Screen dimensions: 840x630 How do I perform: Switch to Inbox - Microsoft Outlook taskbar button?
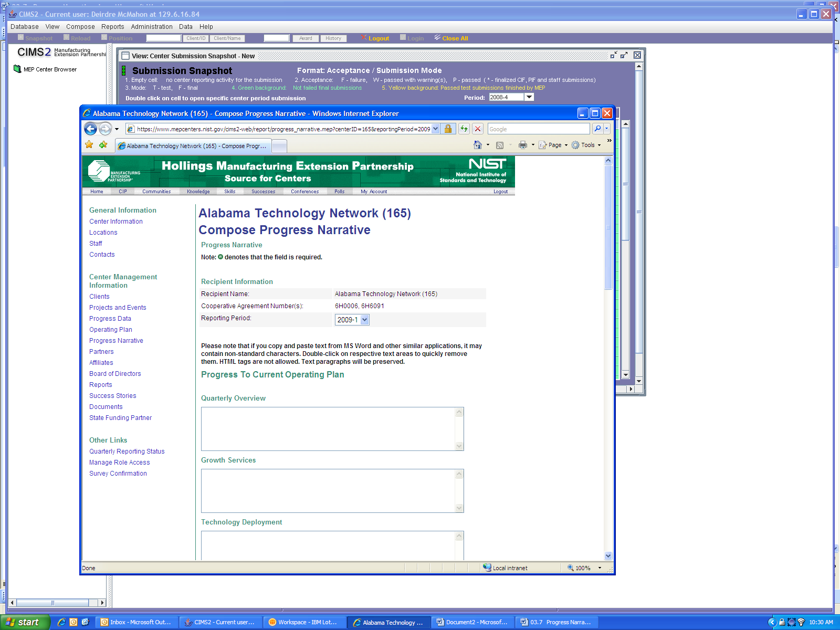point(136,622)
